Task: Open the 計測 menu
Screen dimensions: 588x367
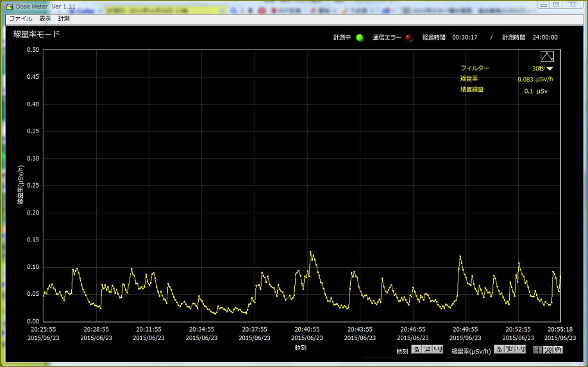Action: (x=64, y=19)
